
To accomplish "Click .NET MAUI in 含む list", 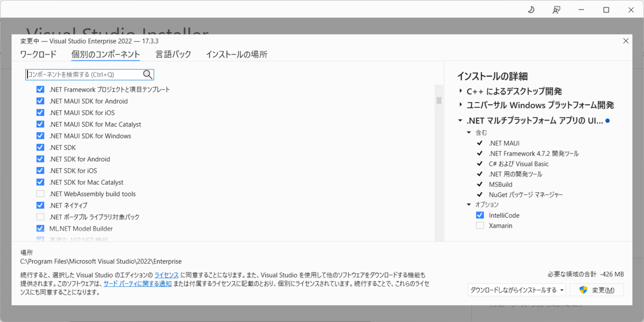I will pos(504,143).
